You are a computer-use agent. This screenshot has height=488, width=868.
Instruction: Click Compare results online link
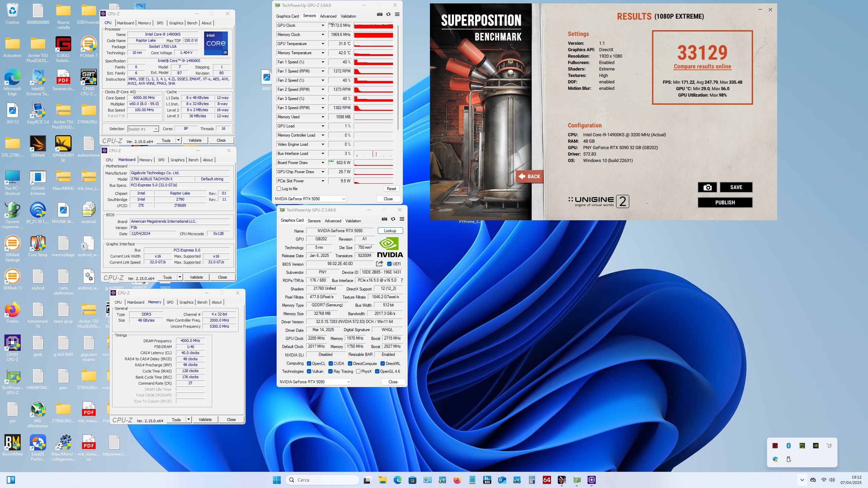pos(702,66)
